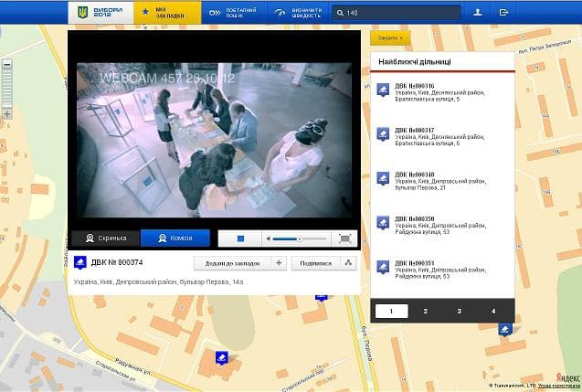This screenshot has height=392, width=582.
Task: Stop the webcam video playback
Action: click(241, 238)
